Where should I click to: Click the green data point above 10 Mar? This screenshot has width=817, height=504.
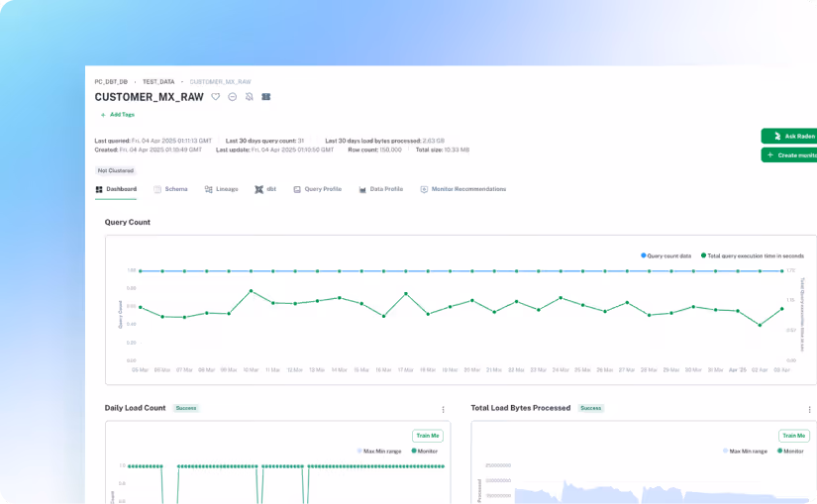[252, 291]
